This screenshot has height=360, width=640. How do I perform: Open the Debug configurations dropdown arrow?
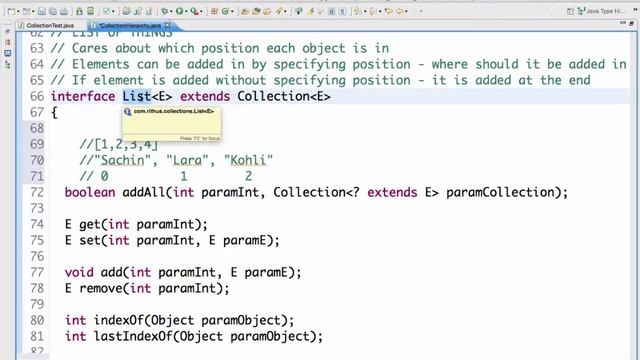[x=171, y=11]
